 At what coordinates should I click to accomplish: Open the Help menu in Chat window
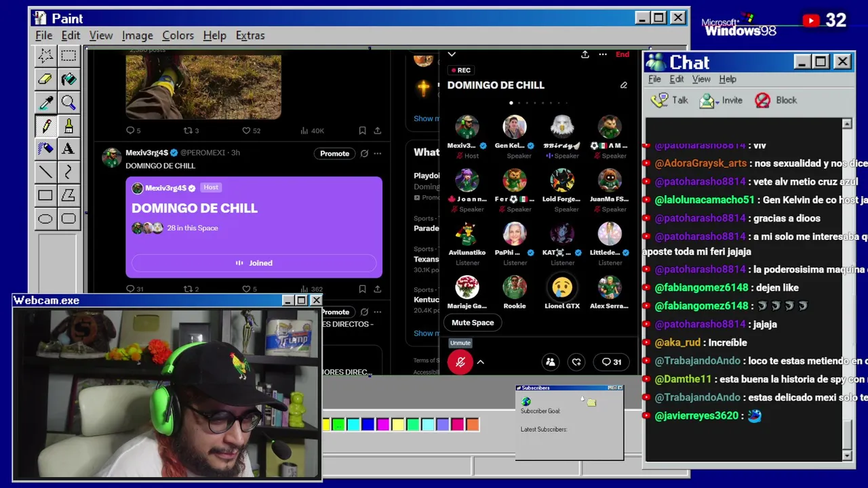tap(728, 79)
